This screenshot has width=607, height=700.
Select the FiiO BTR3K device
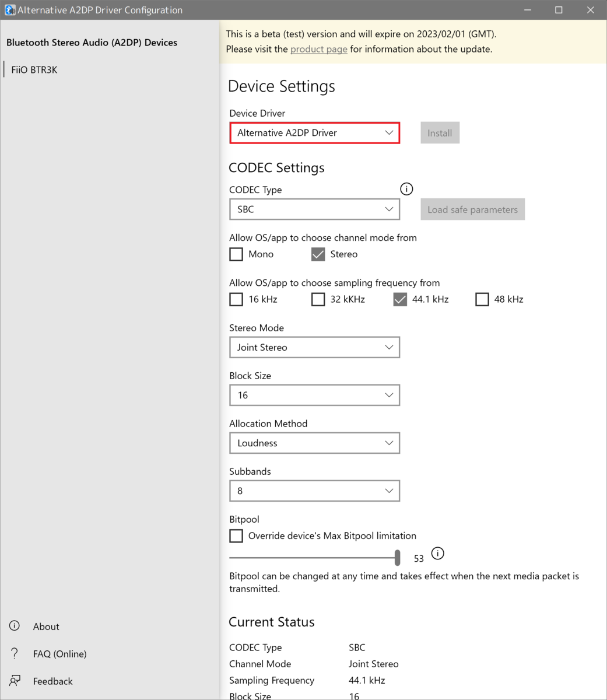[x=35, y=69]
